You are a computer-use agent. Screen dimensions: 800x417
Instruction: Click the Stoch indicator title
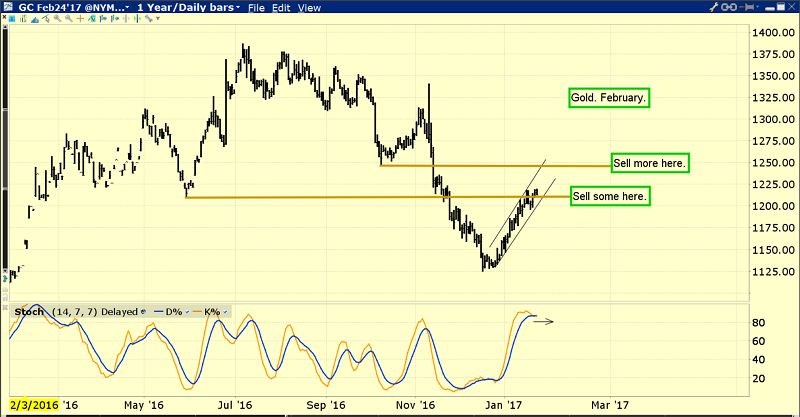[x=28, y=311]
